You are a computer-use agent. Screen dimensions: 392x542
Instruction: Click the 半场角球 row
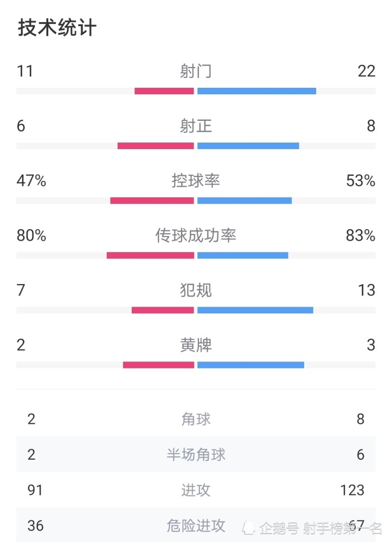[196, 454]
